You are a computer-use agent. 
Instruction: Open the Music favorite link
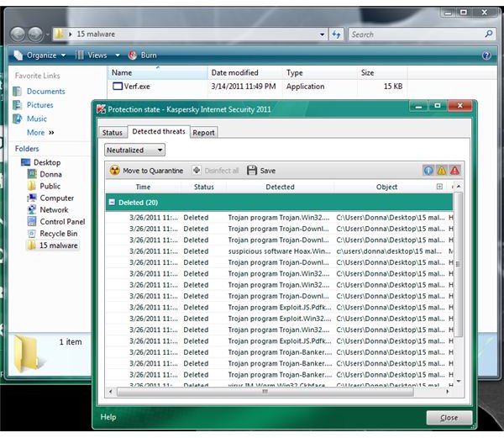[x=37, y=119]
